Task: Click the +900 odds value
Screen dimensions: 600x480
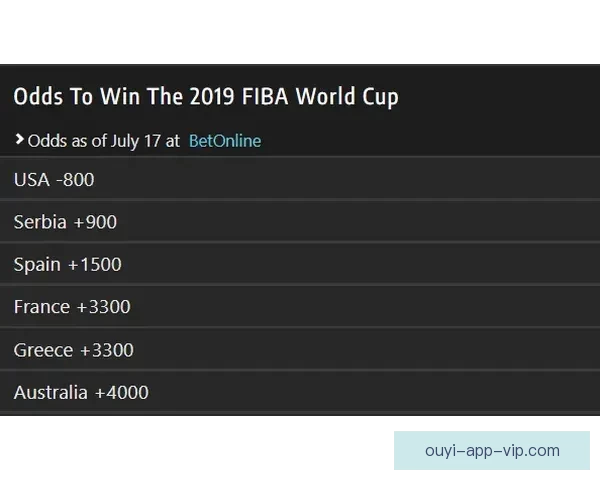Action: [94, 222]
